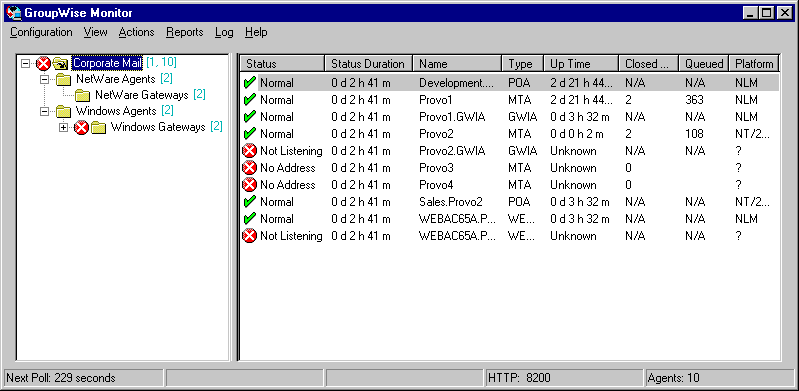Sort by the Type column header

(x=522, y=64)
